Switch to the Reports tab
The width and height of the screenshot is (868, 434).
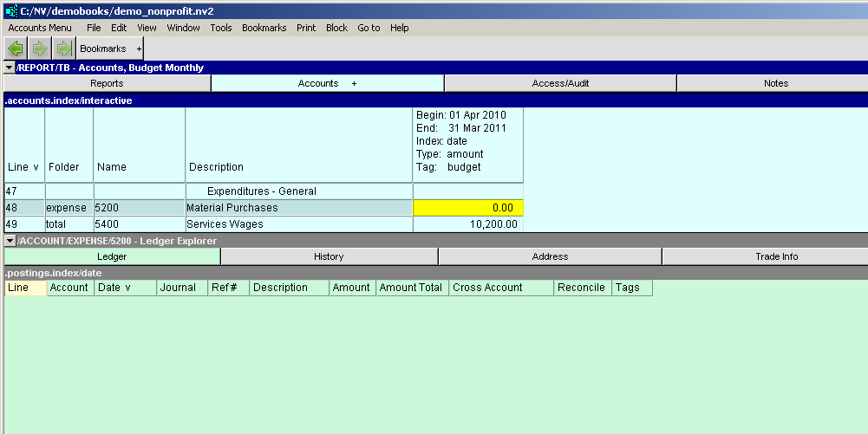pos(107,83)
